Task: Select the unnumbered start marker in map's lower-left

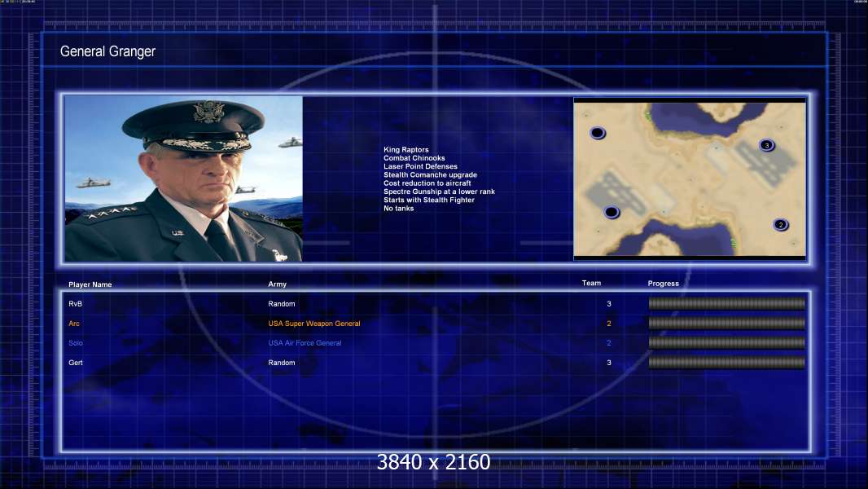Action: (x=612, y=212)
